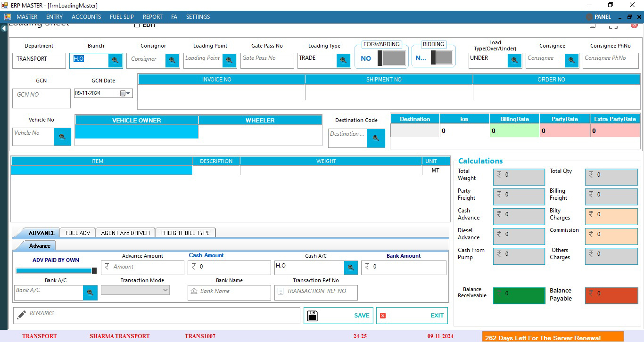Click the pencil icon beside Remarks
This screenshot has height=342, width=644.
(21, 315)
